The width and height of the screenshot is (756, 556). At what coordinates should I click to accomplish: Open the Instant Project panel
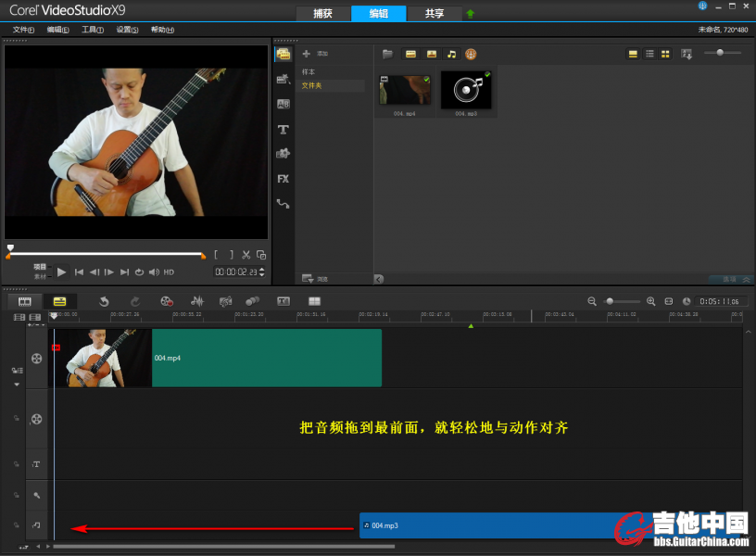[x=283, y=79]
